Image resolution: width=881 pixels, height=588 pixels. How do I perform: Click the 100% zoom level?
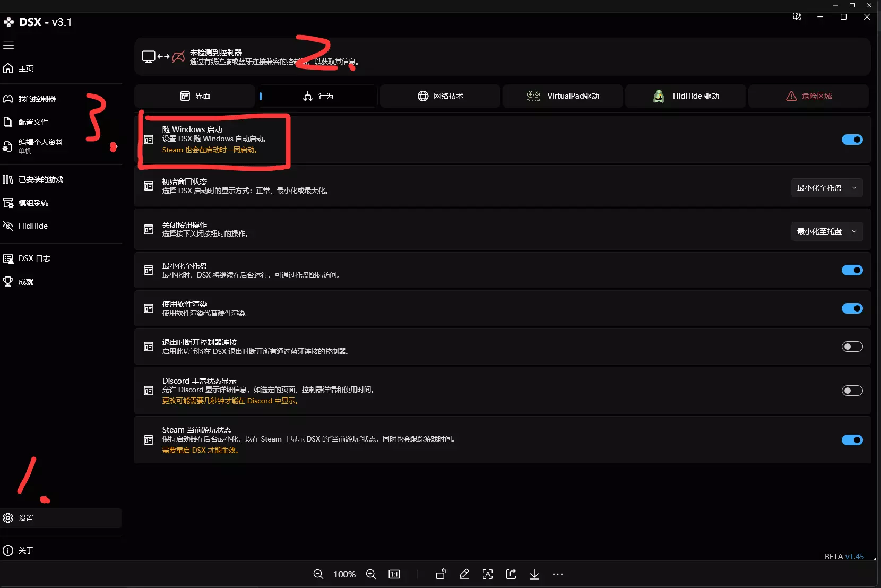tap(344, 574)
